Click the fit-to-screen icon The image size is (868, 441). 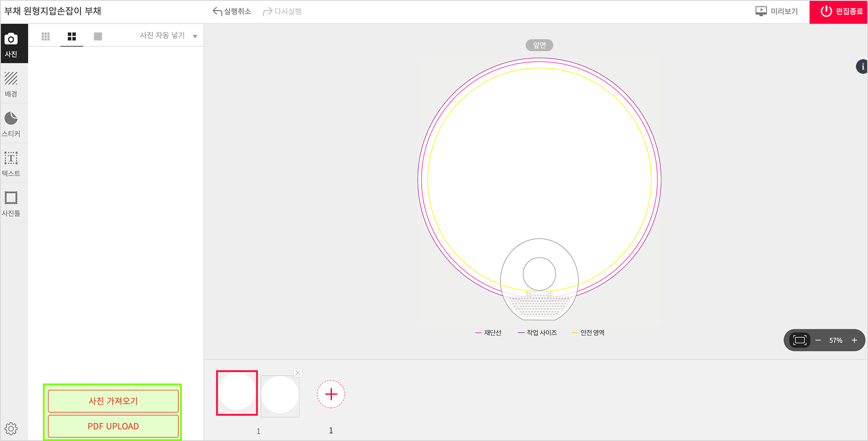coord(800,340)
